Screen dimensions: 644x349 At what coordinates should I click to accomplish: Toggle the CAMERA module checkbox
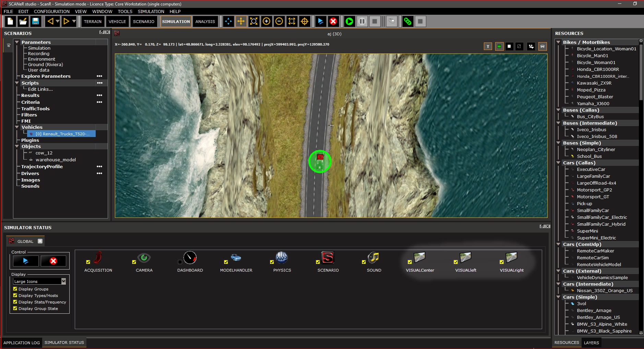pos(134,262)
